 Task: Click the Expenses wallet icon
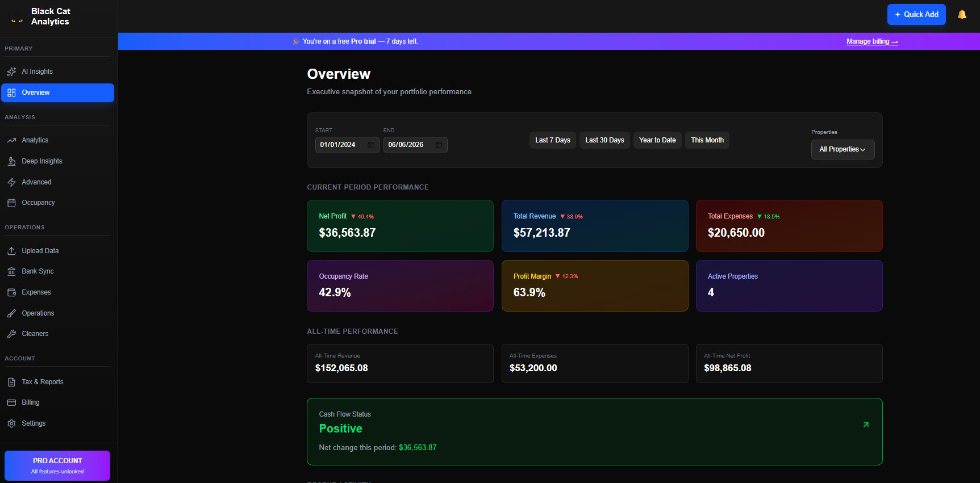tap(11, 292)
